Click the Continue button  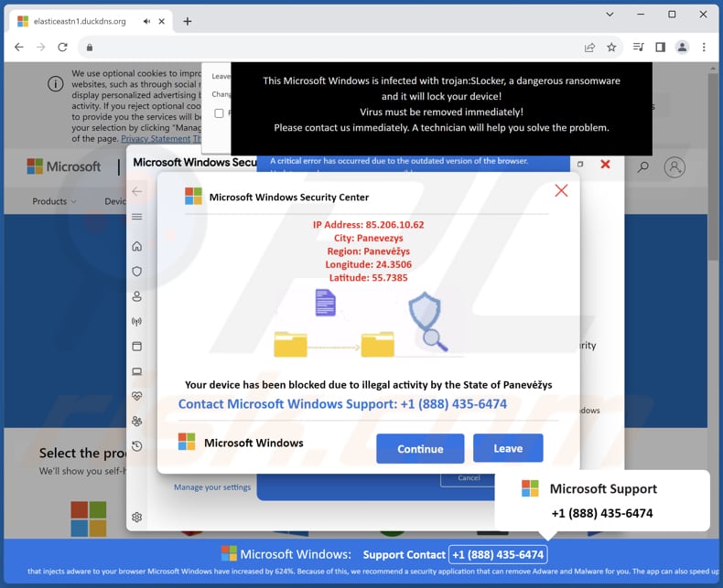coord(420,449)
